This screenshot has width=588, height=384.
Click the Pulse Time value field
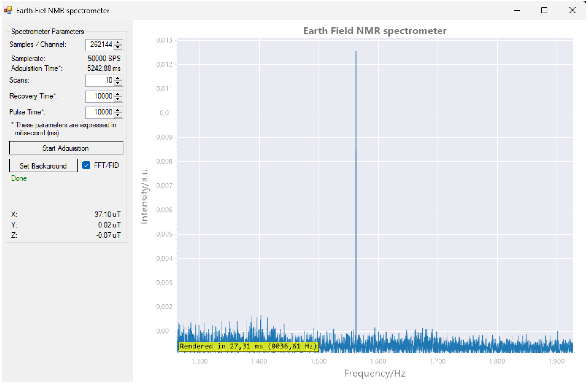pyautogui.click(x=100, y=112)
